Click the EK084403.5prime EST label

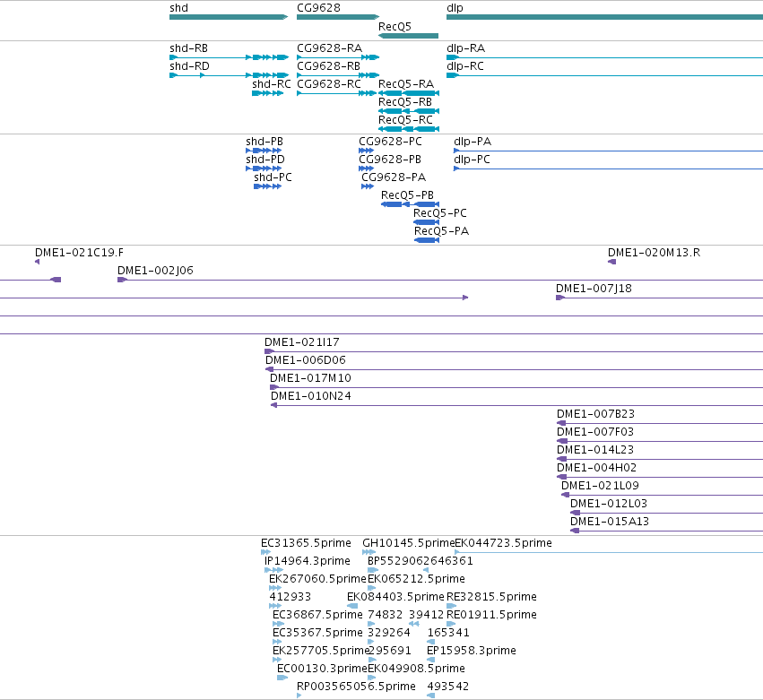point(395,597)
